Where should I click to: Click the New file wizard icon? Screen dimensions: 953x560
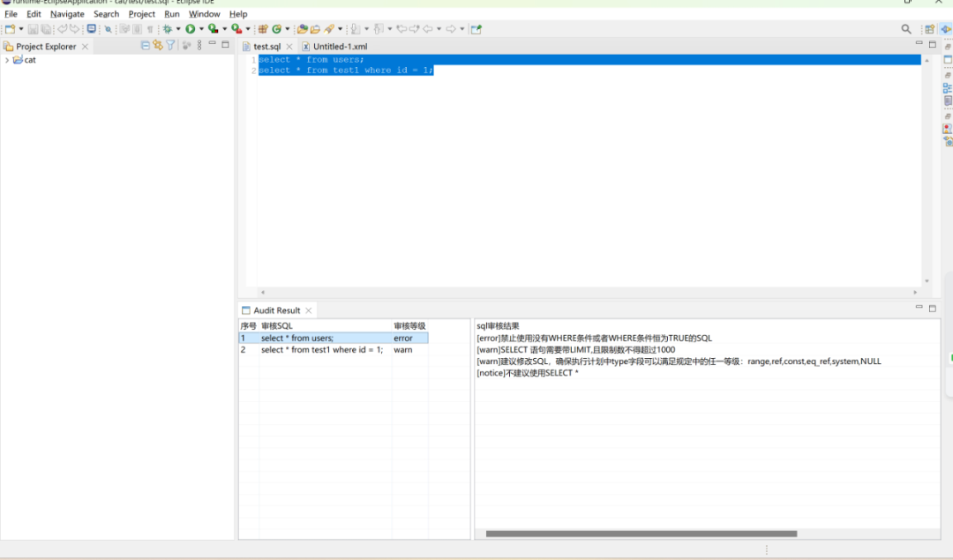coord(11,29)
